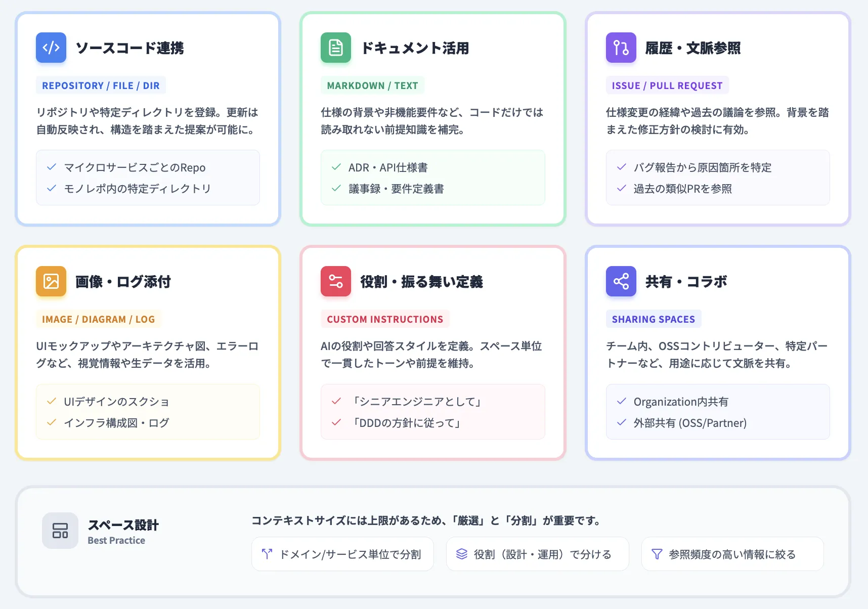Click the sliders icon on 役割・振る舞い定義 card
The image size is (868, 609).
[335, 281]
